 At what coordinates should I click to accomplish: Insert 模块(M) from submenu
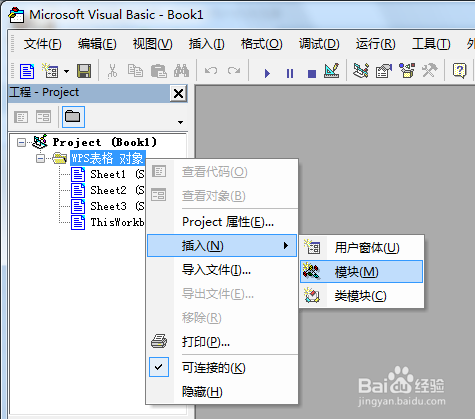click(x=362, y=272)
